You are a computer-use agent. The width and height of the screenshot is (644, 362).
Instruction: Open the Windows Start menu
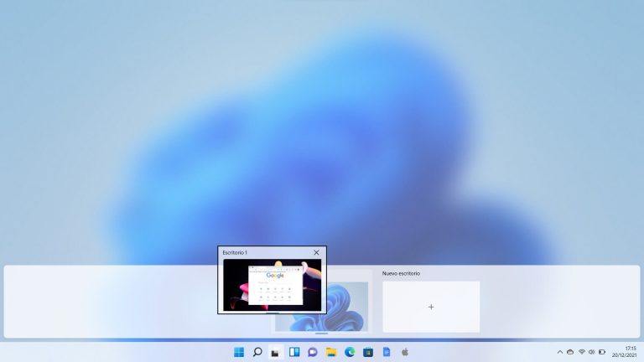(x=239, y=352)
